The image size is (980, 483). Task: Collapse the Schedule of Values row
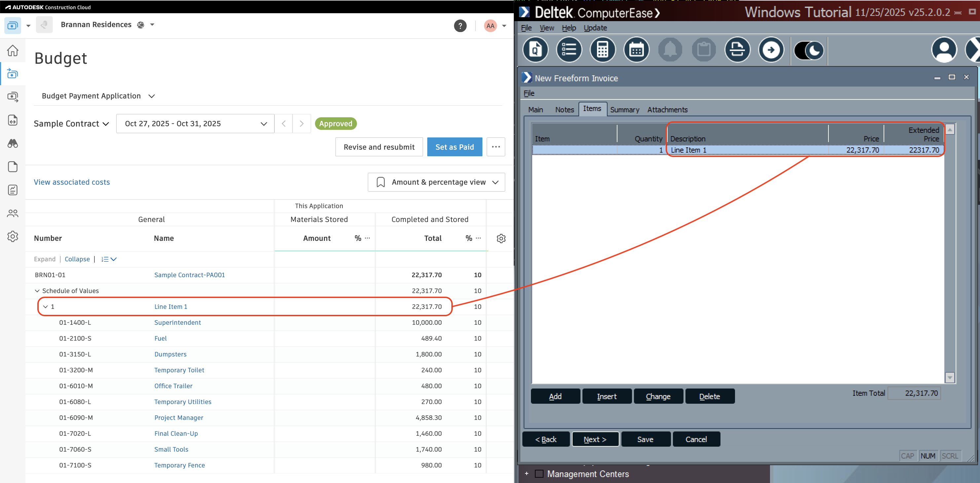pyautogui.click(x=37, y=291)
